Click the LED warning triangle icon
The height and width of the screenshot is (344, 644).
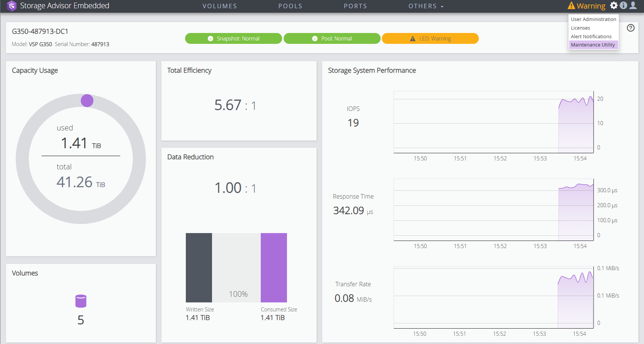click(x=413, y=39)
